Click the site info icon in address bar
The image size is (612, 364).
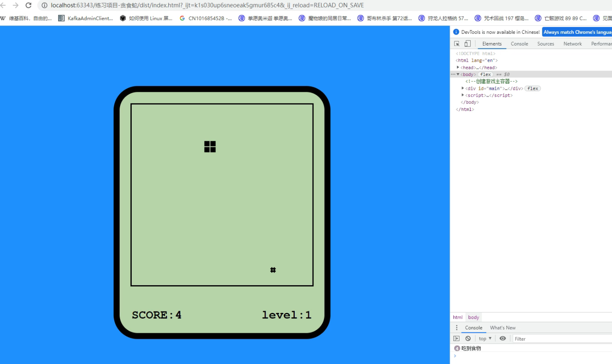pos(44,6)
